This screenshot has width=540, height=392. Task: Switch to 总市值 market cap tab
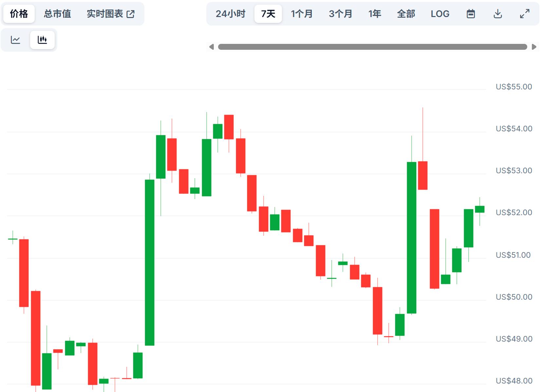click(57, 14)
